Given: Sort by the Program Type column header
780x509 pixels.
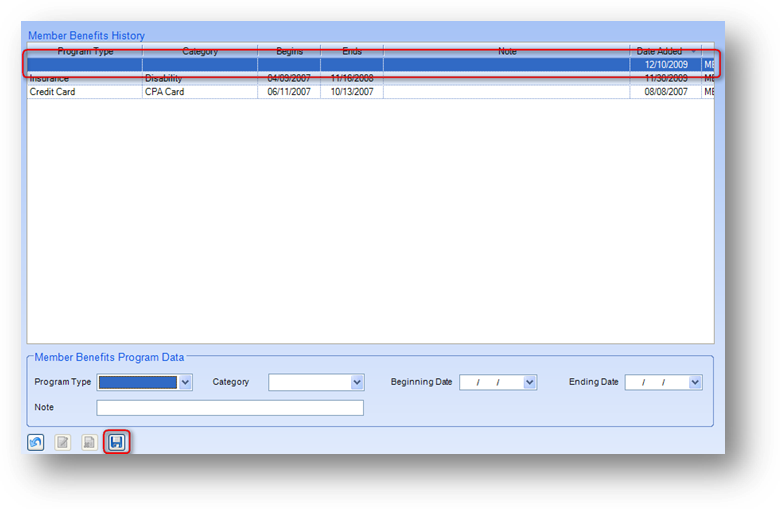Looking at the screenshot, I should [85, 51].
